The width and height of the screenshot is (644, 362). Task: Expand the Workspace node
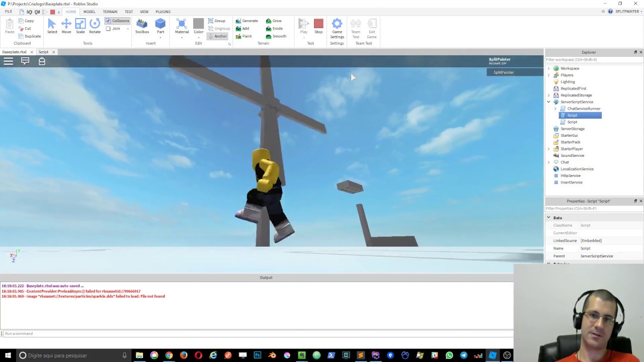pos(549,68)
